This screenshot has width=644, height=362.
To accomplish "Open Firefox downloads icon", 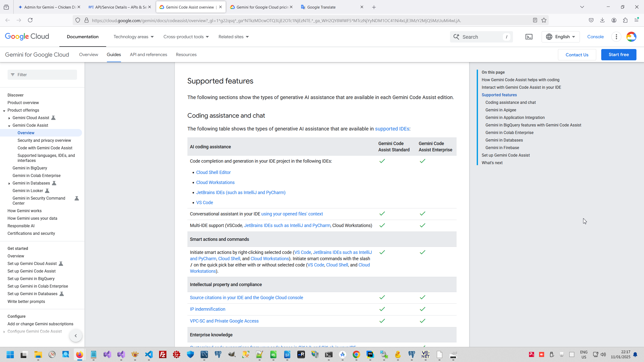I will pos(602,20).
